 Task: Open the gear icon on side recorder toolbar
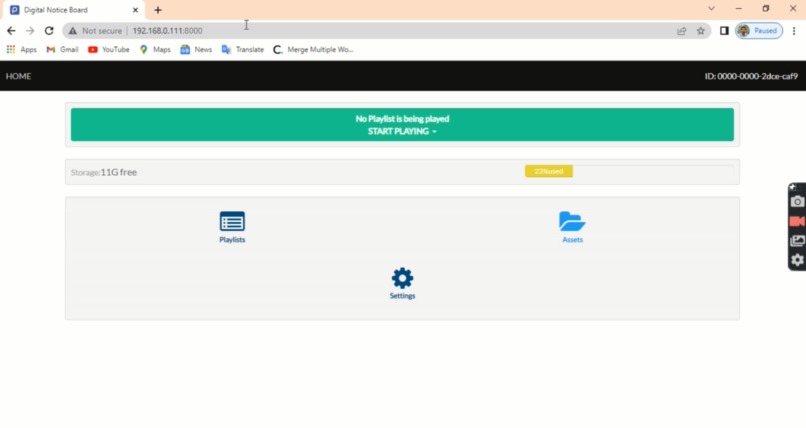(x=797, y=260)
